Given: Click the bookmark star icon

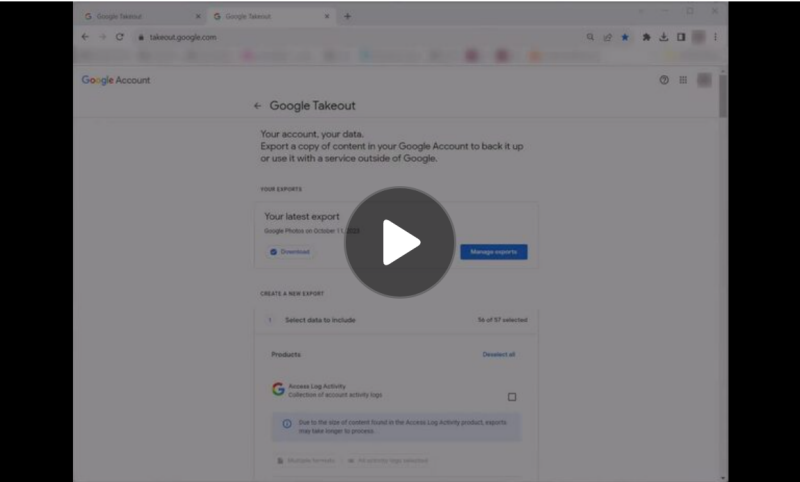Looking at the screenshot, I should [x=625, y=37].
